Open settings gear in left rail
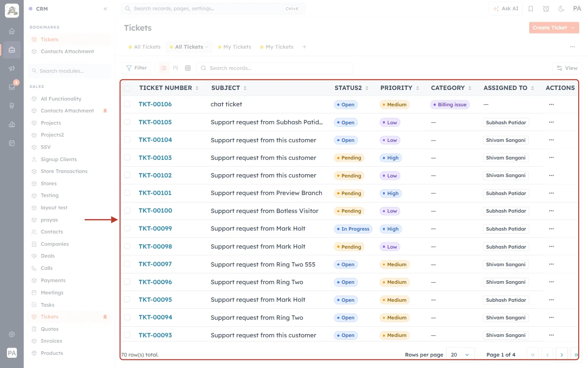Screen dimensions: 588x368 (12, 334)
